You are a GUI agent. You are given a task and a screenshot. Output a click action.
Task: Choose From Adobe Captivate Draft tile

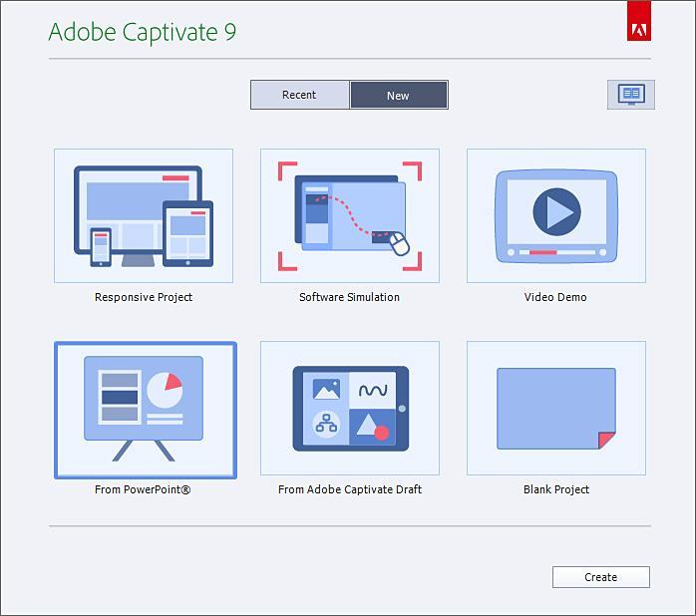350,409
